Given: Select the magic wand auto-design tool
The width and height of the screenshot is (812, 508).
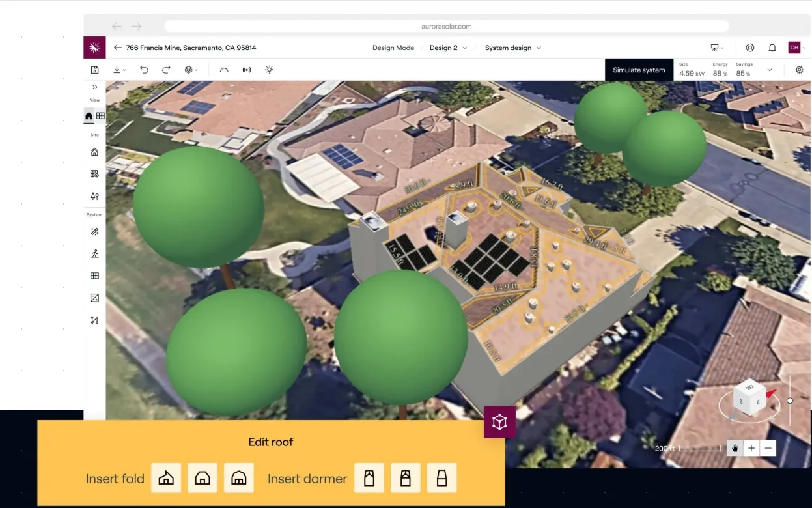Looking at the screenshot, I should click(x=94, y=231).
